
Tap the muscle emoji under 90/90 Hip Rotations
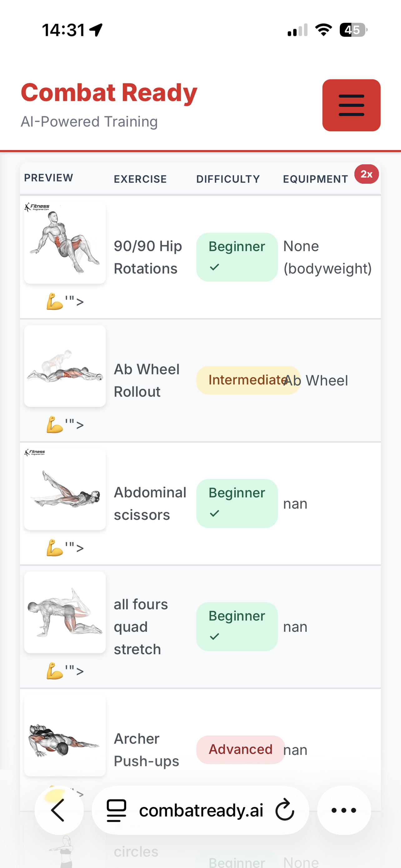(55, 301)
